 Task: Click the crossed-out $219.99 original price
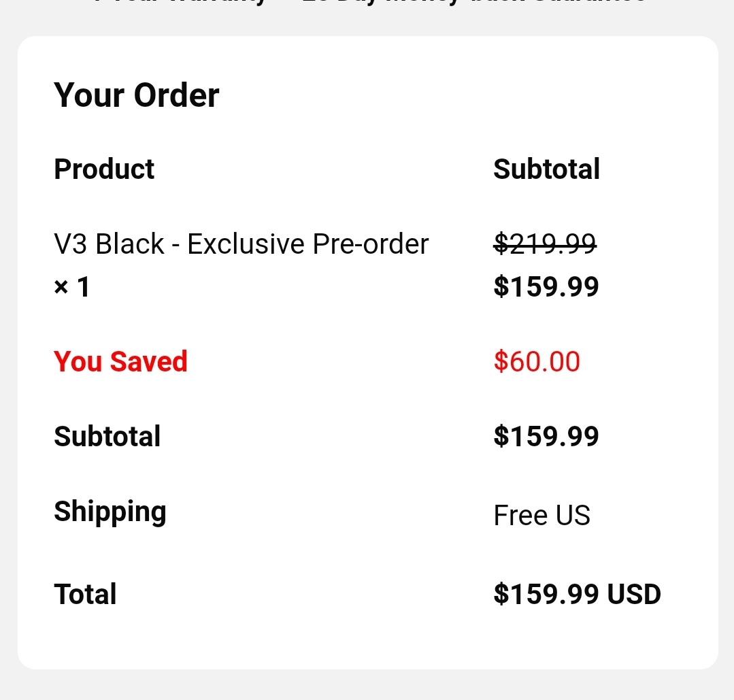click(545, 243)
